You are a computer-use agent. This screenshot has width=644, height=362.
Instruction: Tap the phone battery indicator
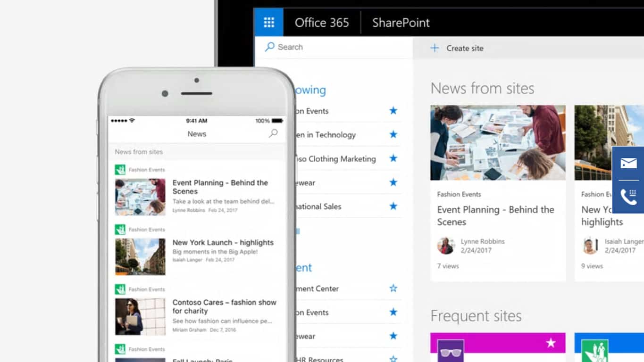point(277,121)
